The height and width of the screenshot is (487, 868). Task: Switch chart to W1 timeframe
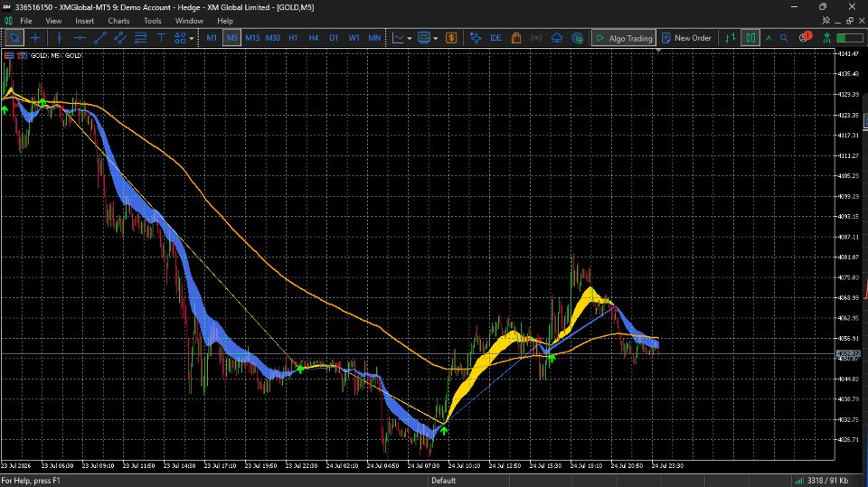pos(354,38)
